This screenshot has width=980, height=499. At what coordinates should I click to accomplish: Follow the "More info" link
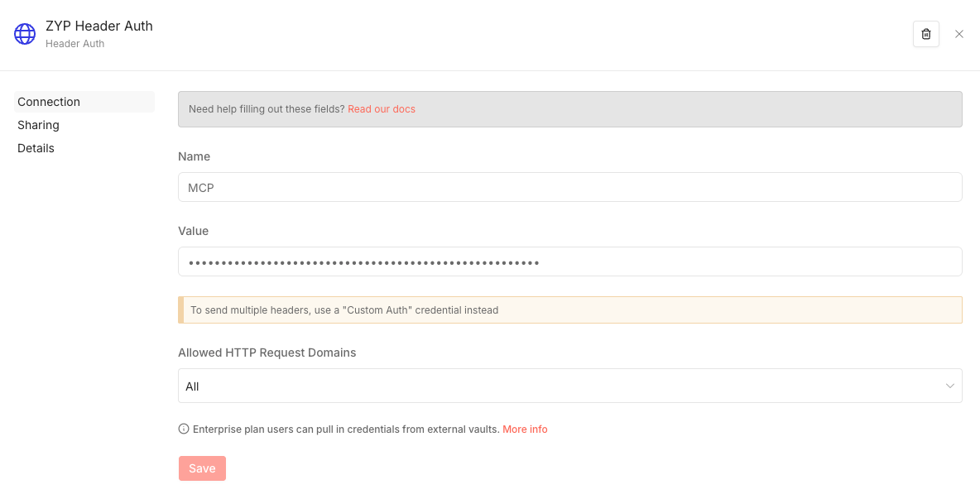click(x=525, y=429)
